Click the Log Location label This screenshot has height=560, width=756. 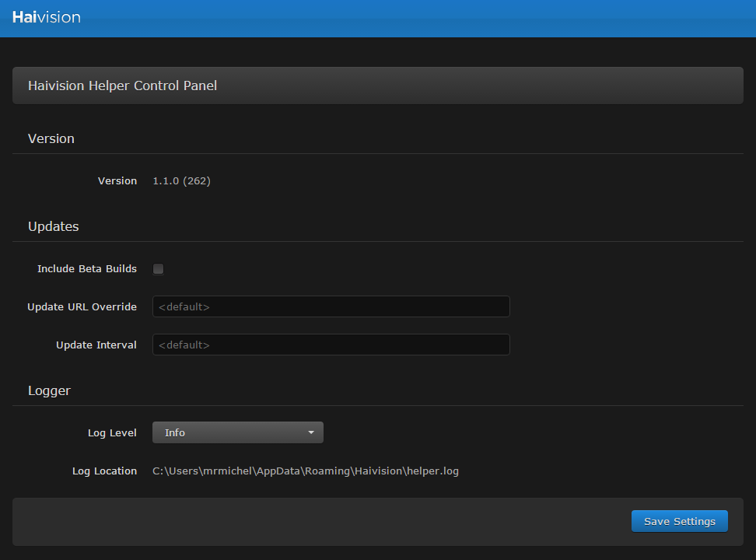tap(104, 471)
